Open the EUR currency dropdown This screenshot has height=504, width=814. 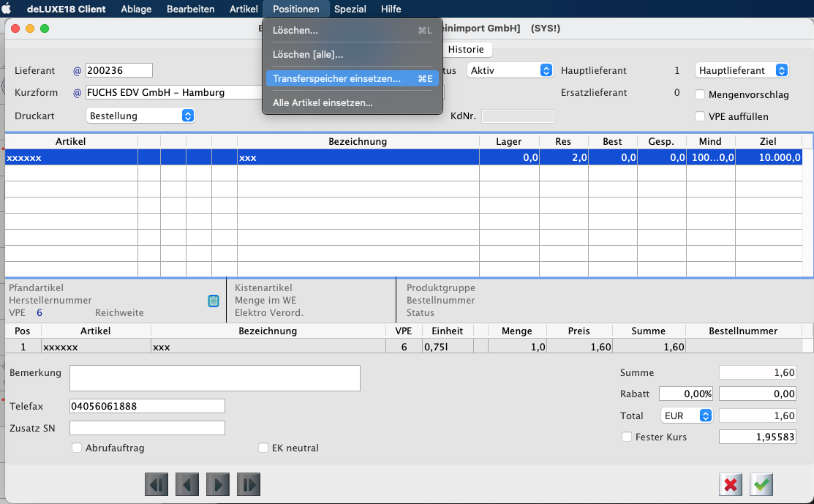[x=686, y=415]
